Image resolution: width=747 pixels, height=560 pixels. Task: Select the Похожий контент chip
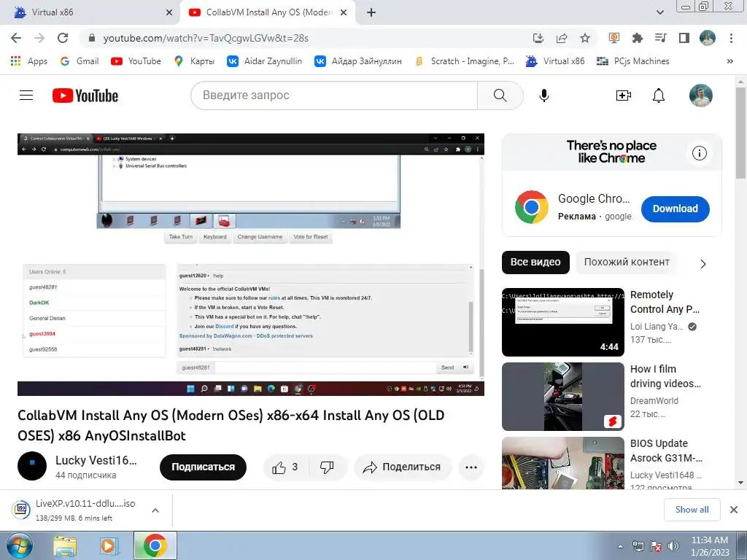coord(627,262)
